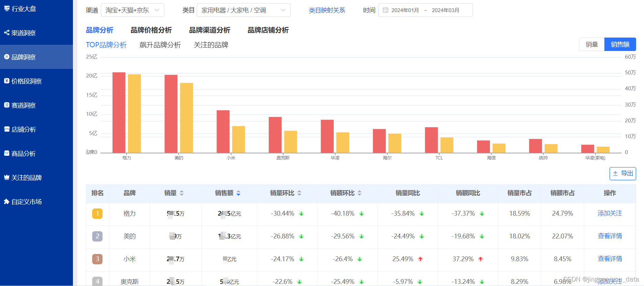Viewport: 644px width, 286px height.
Task: Click end date 2024年03月 field
Action: 446,10
